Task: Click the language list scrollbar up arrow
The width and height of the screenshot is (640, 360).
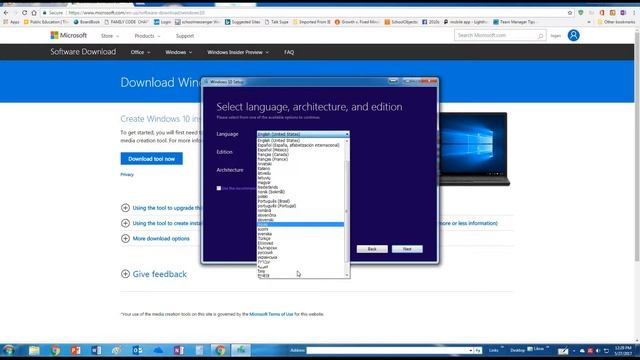Action: click(x=347, y=141)
